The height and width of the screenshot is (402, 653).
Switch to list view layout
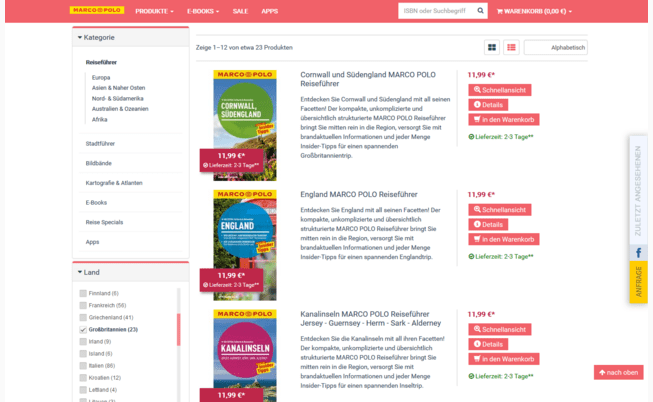point(511,47)
